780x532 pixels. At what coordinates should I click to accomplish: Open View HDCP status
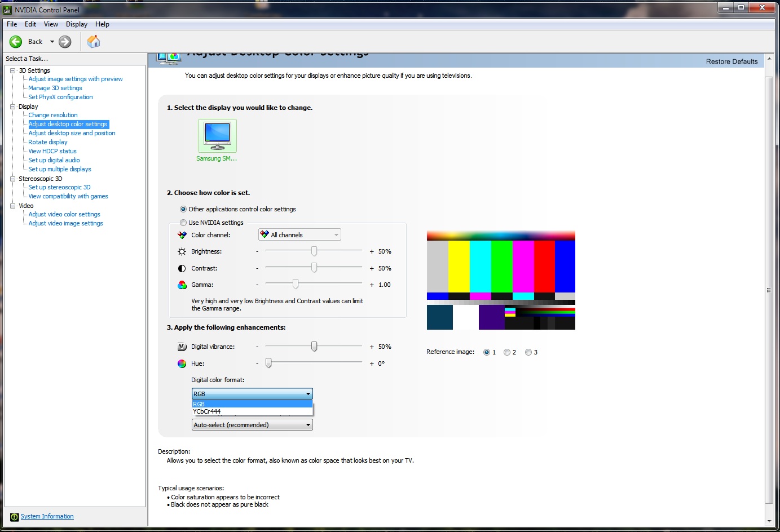point(52,152)
